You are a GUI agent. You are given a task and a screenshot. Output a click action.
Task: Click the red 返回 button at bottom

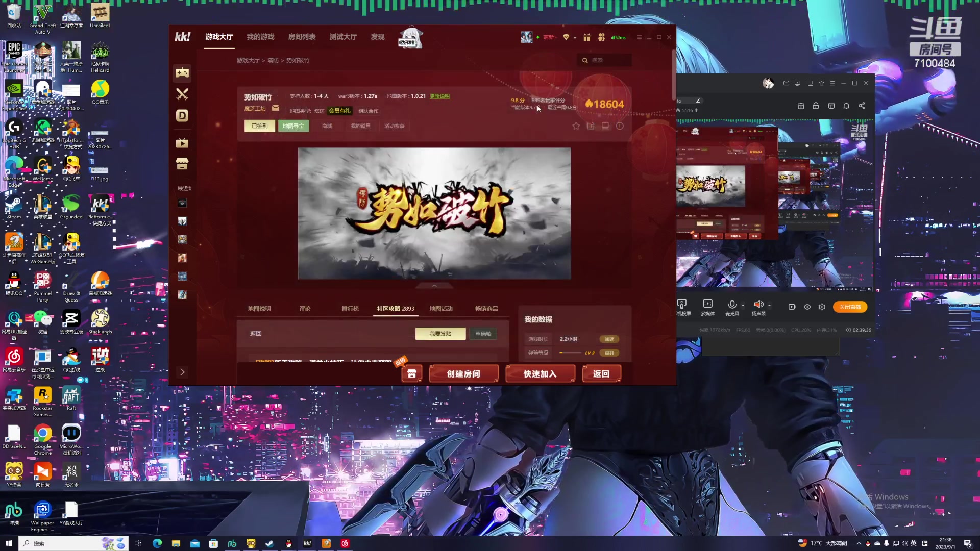(601, 374)
